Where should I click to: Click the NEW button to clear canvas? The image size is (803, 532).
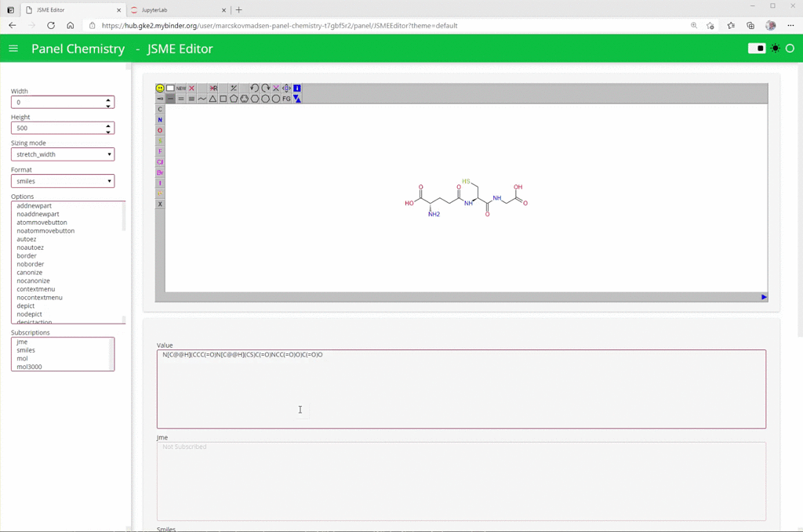(180, 88)
